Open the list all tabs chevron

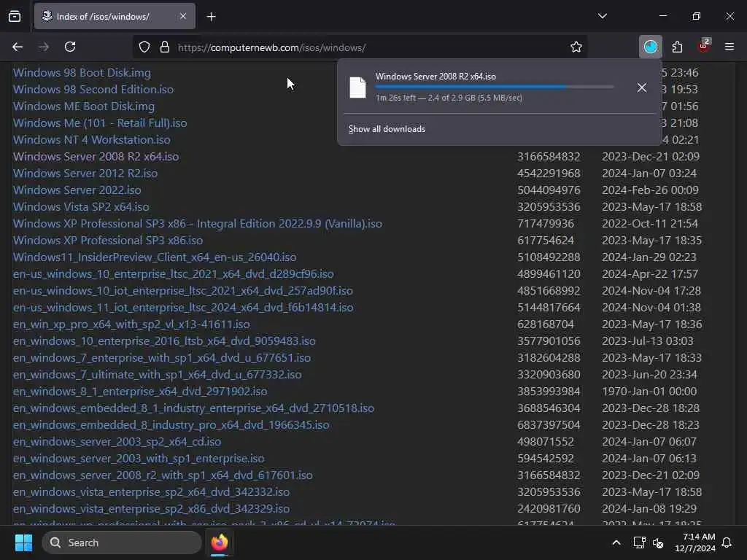coord(603,16)
